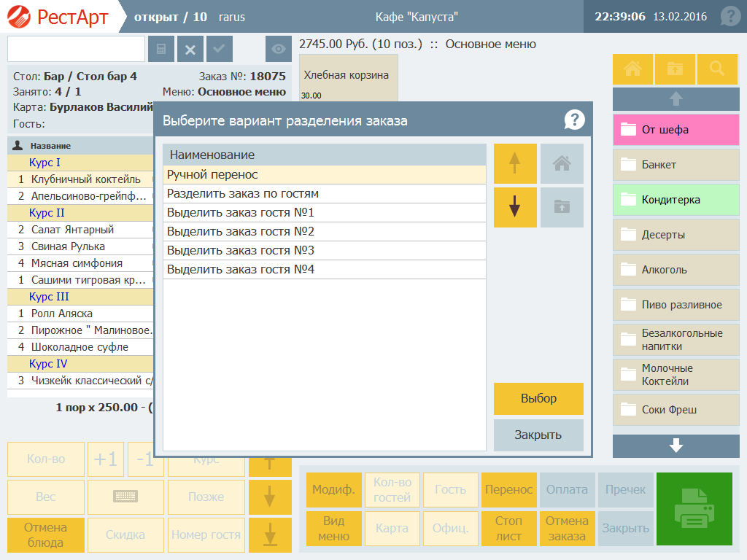Select 'Свиная Рулька' order row
The height and width of the screenshot is (560, 747).
tap(80, 246)
